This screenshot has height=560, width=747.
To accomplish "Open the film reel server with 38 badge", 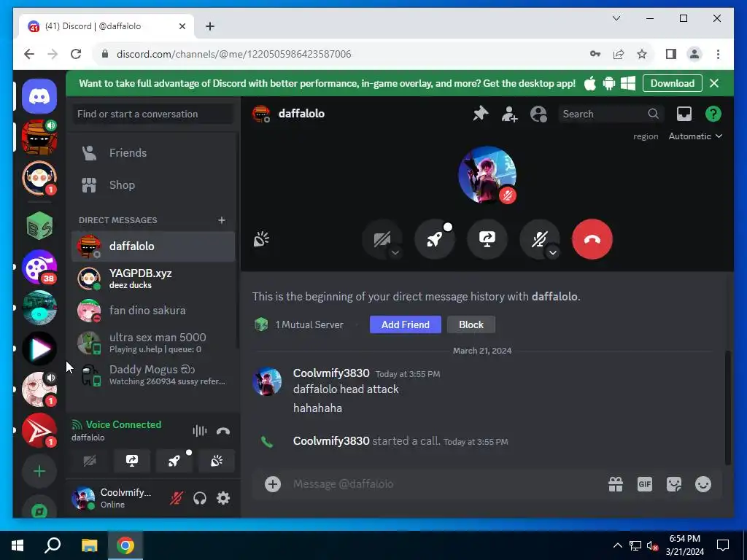I will (x=39, y=267).
